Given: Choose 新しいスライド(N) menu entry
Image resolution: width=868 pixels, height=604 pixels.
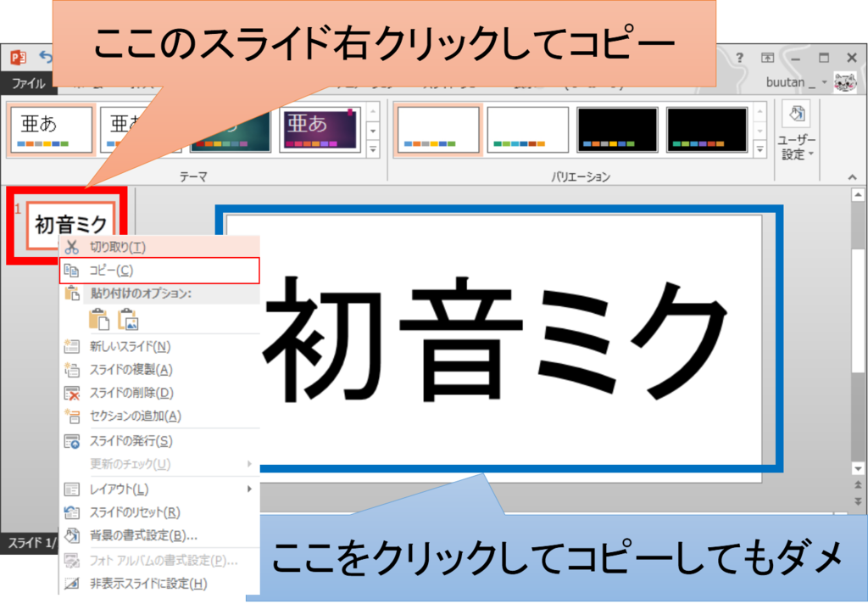Looking at the screenshot, I should click(x=159, y=347).
